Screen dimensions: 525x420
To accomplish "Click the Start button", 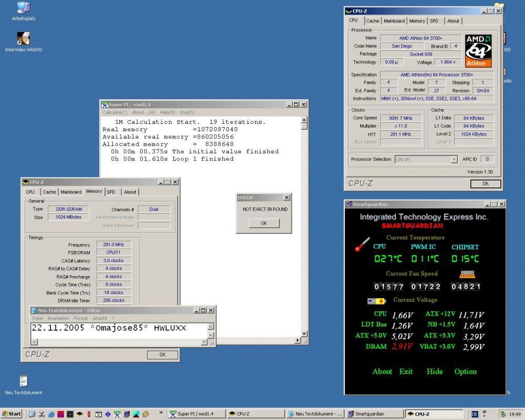I will click(11, 414).
